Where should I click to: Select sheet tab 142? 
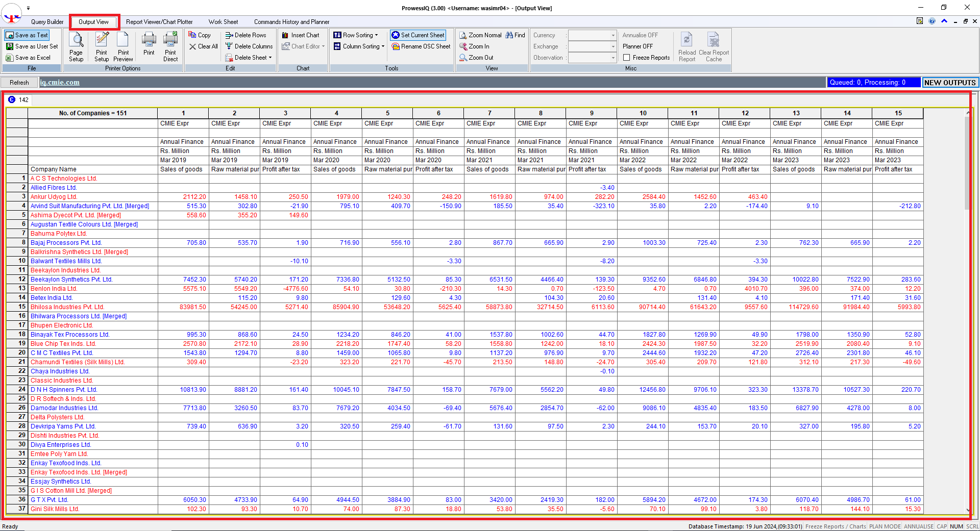click(19, 100)
